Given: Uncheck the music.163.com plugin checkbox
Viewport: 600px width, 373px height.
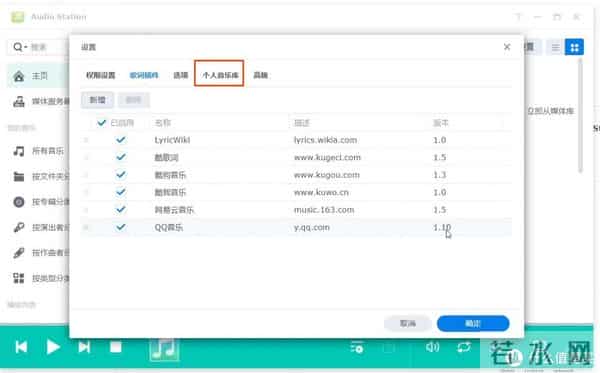Looking at the screenshot, I should pyautogui.click(x=121, y=210).
